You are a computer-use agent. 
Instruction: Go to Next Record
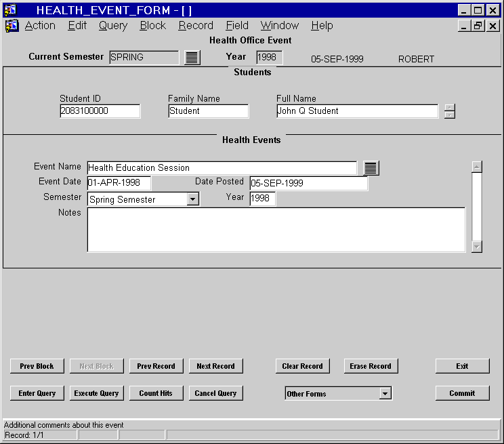215,366
